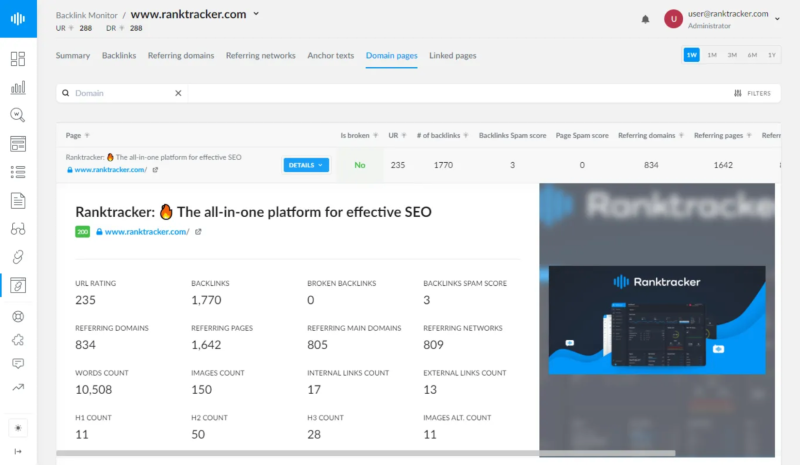Image resolution: width=800 pixels, height=465 pixels.
Task: Click the Page Spam score column header
Action: click(x=582, y=135)
